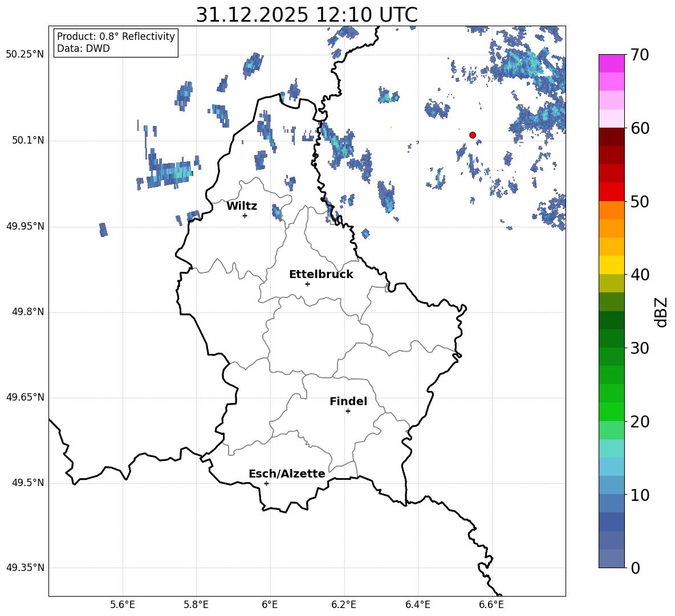Click the 6.4°E longitude label

click(x=417, y=605)
